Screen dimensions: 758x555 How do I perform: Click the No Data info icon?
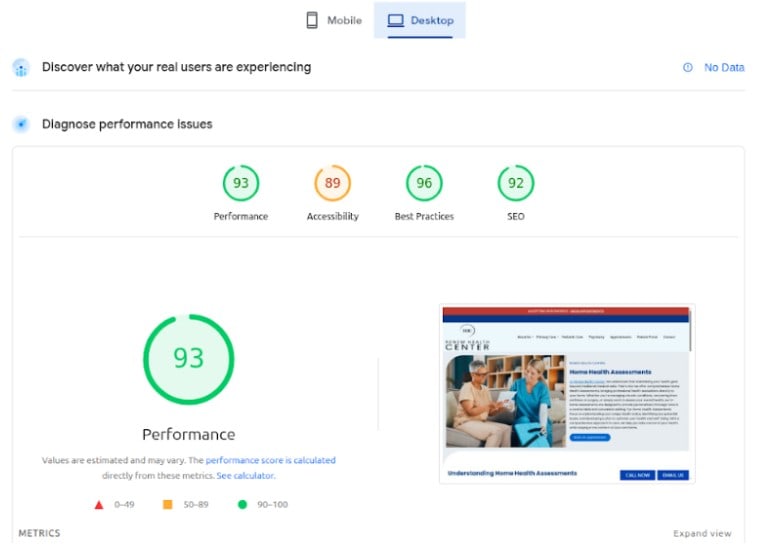point(687,68)
